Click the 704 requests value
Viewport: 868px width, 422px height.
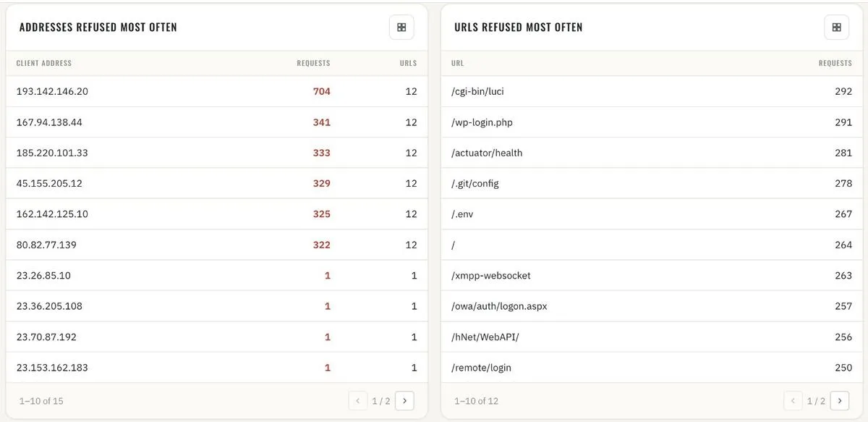coord(322,92)
